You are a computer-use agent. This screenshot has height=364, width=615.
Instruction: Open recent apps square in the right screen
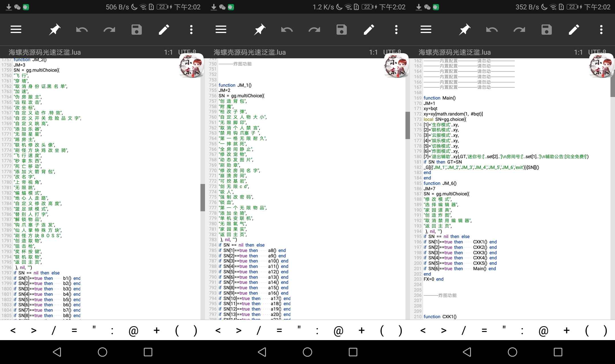point(558,352)
